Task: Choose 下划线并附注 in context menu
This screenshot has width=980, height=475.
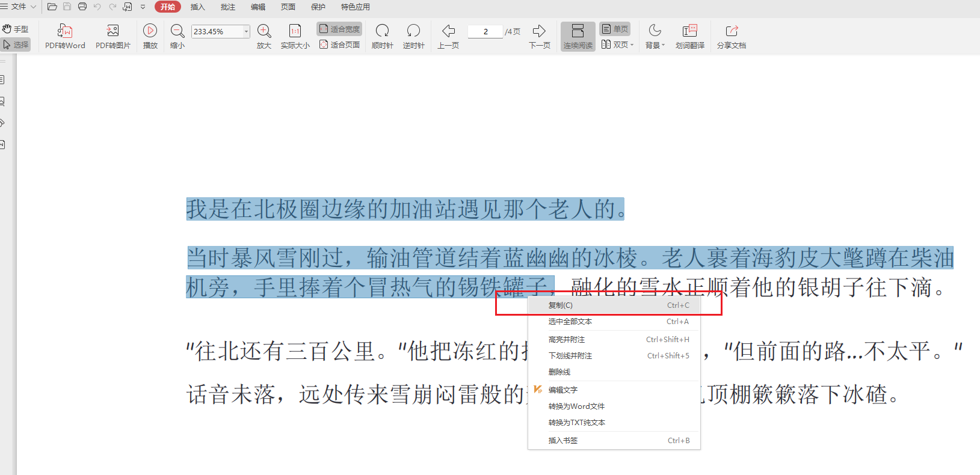Action: coord(614,356)
